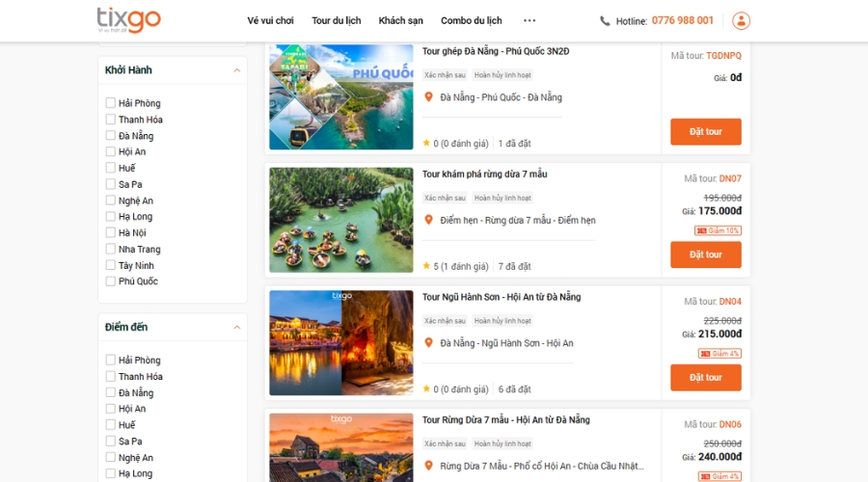868x482 pixels.
Task: Check Hạ Long under Điểm đến
Action: pyautogui.click(x=111, y=473)
